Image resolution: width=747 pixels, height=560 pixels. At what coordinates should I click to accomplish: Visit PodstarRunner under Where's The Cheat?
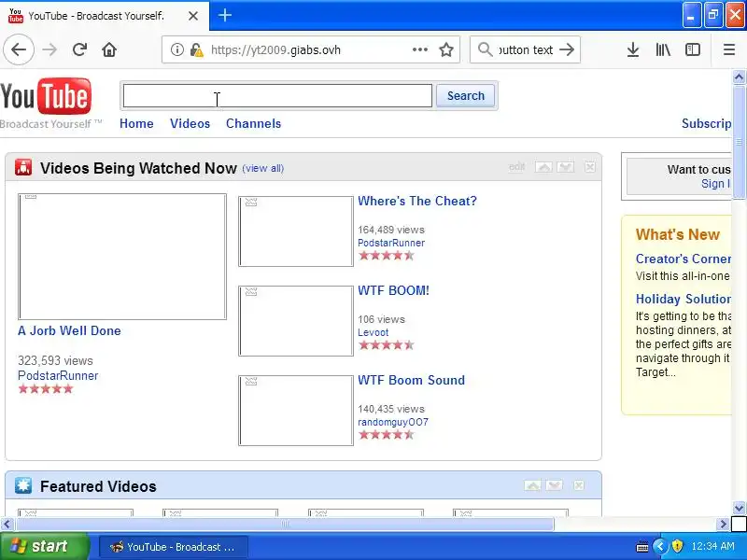tap(391, 243)
